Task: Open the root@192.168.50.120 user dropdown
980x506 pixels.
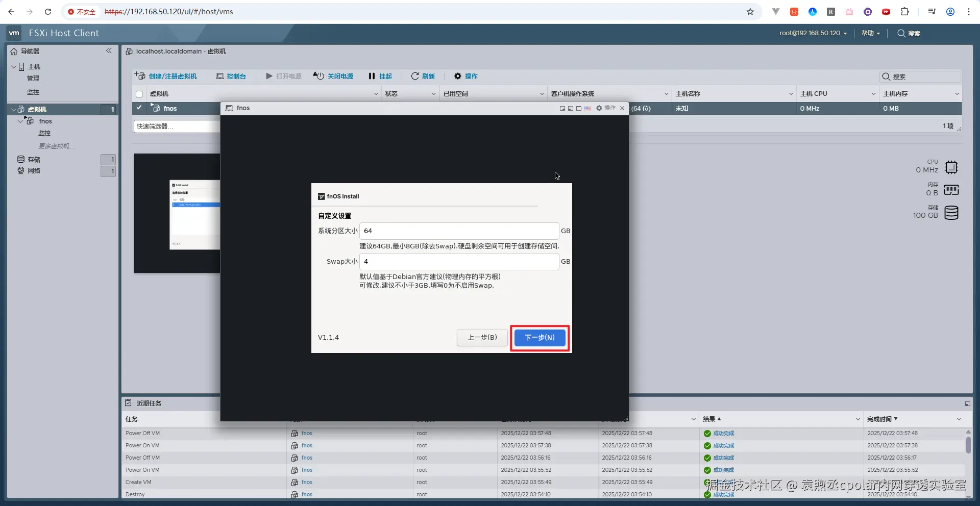Action: click(813, 33)
